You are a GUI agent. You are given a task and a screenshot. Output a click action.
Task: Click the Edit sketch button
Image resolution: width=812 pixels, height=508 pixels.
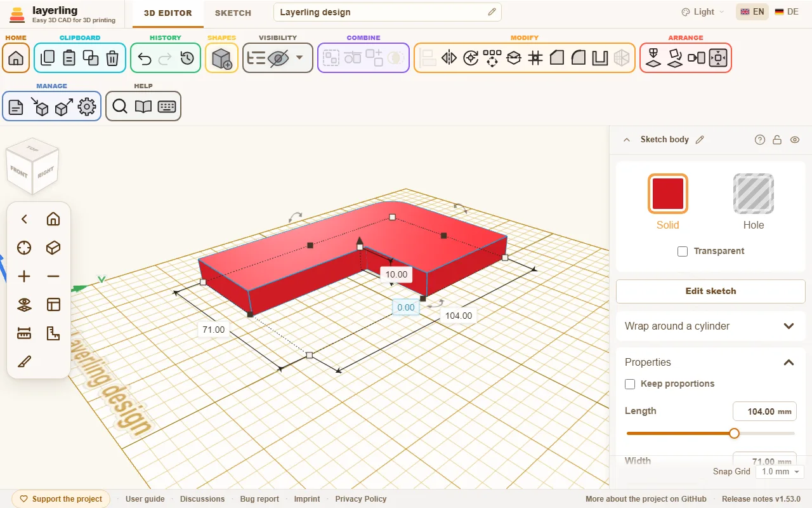point(710,291)
